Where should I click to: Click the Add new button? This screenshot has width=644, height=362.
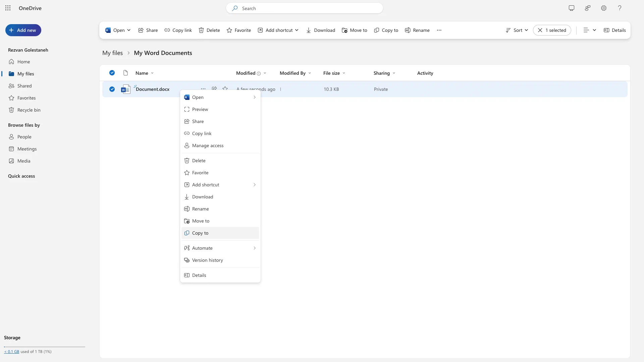[23, 30]
